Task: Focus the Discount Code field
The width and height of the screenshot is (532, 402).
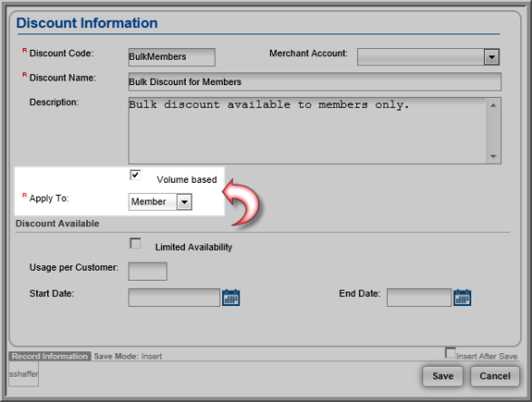Action: click(x=171, y=57)
